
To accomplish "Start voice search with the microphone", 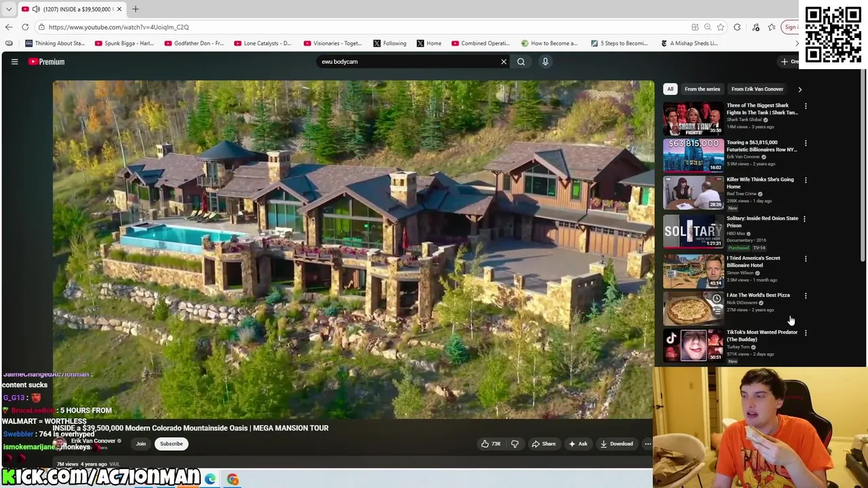I will tap(545, 62).
